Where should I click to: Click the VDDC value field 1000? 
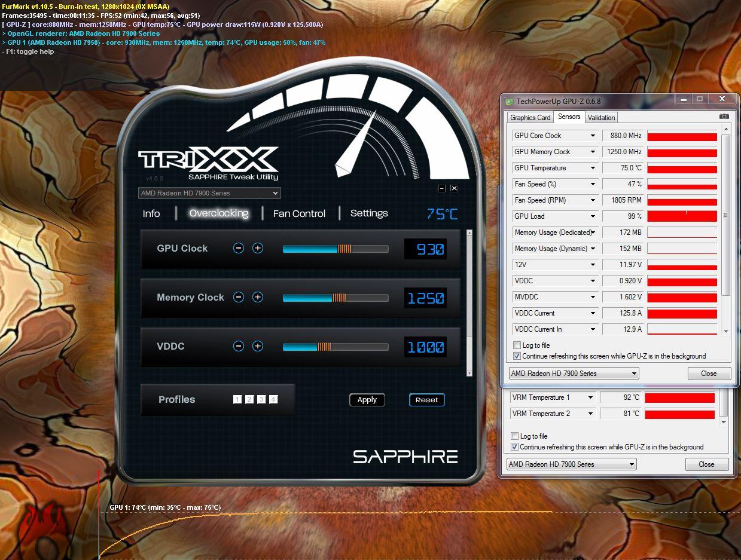click(x=426, y=347)
